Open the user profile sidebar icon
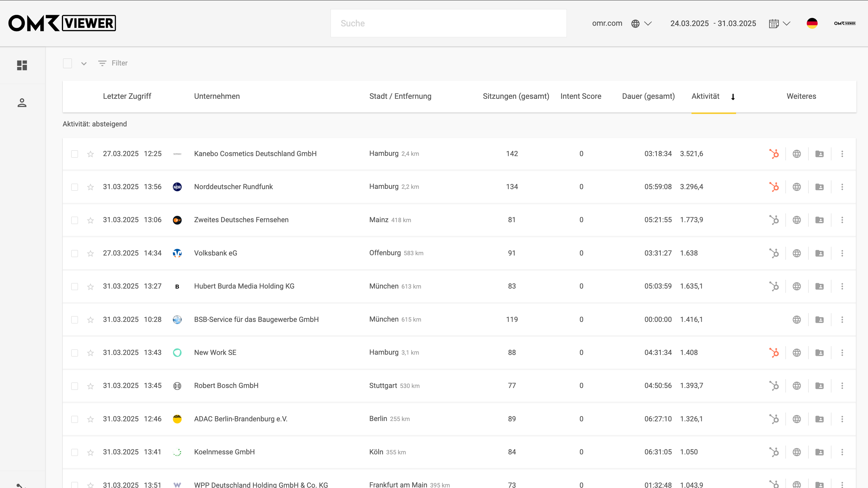The height and width of the screenshot is (488, 868). pos(22,103)
